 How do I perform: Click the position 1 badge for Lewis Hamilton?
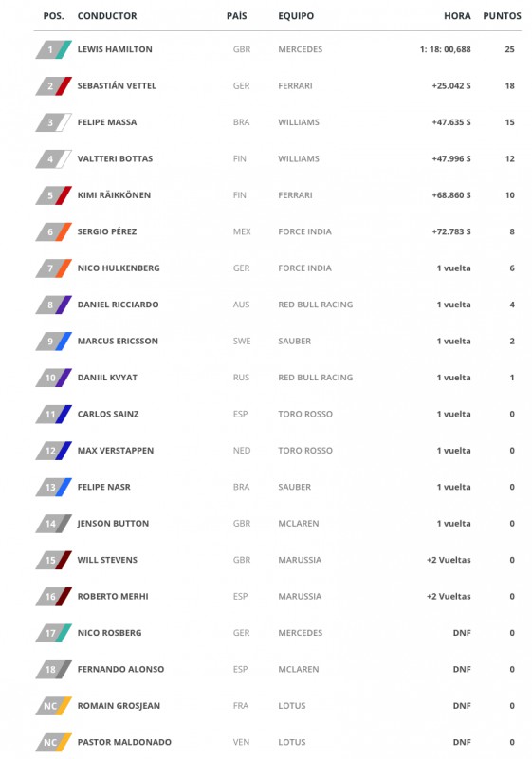tap(54, 49)
